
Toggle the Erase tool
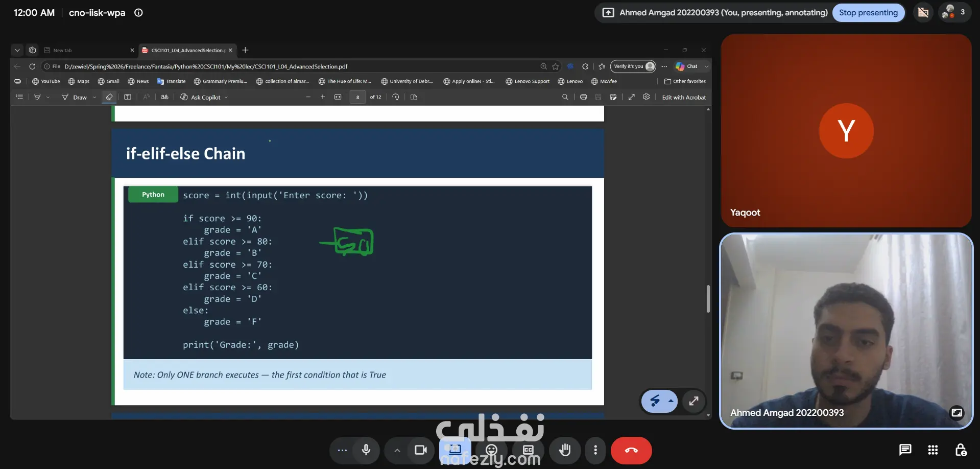click(x=109, y=97)
